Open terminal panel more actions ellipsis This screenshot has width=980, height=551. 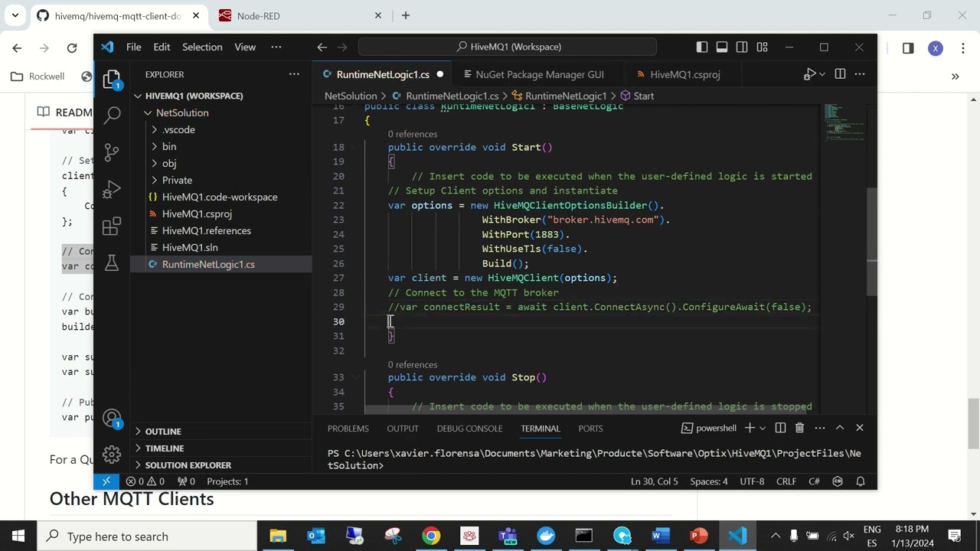820,428
